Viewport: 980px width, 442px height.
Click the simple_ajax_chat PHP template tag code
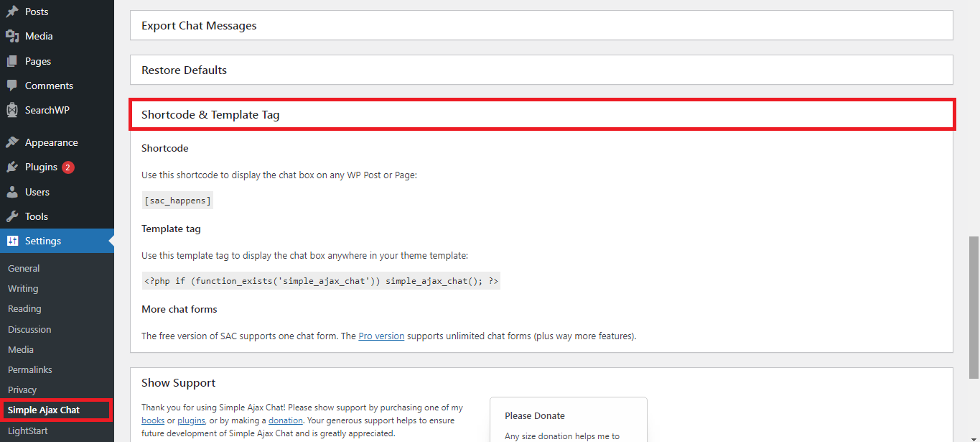(321, 281)
